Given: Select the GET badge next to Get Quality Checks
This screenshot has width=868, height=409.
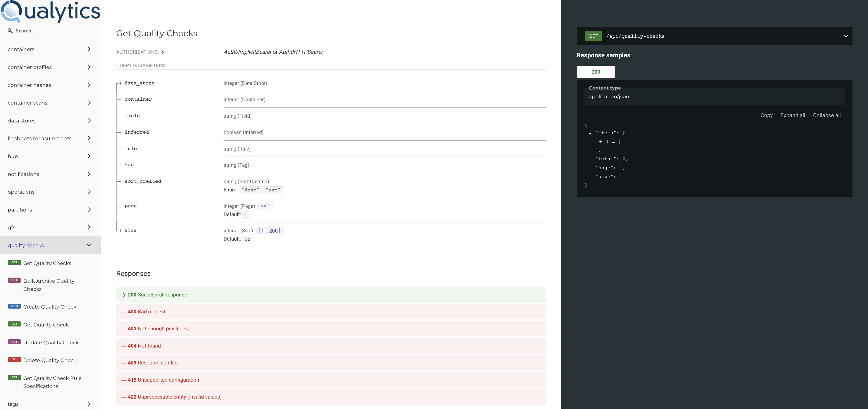Looking at the screenshot, I should click(14, 262).
